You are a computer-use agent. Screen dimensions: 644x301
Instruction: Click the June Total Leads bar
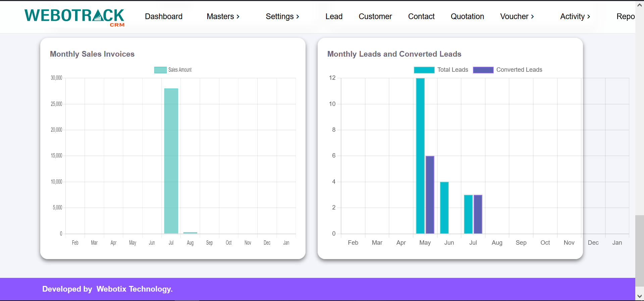coord(444,208)
